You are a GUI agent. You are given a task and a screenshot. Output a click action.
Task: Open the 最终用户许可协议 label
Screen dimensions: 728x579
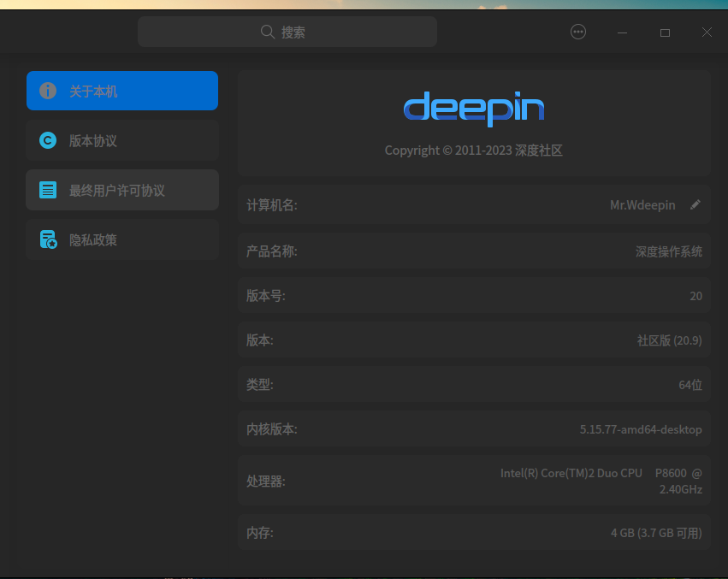pyautogui.click(x=117, y=191)
